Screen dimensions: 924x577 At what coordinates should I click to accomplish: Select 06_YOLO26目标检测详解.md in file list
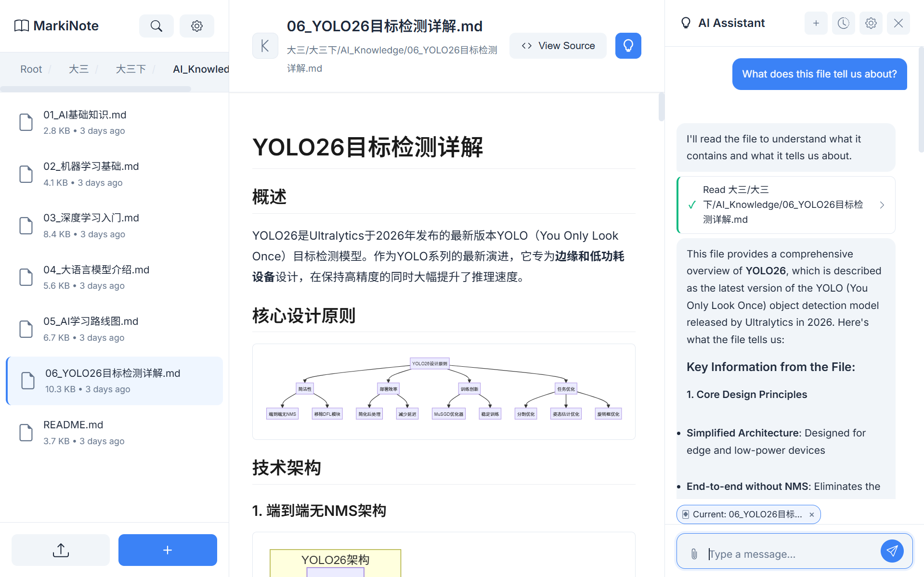click(115, 381)
